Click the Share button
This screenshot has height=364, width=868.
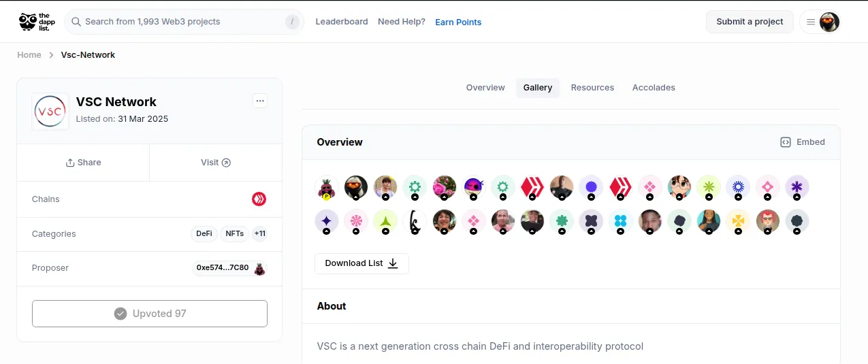pos(83,163)
